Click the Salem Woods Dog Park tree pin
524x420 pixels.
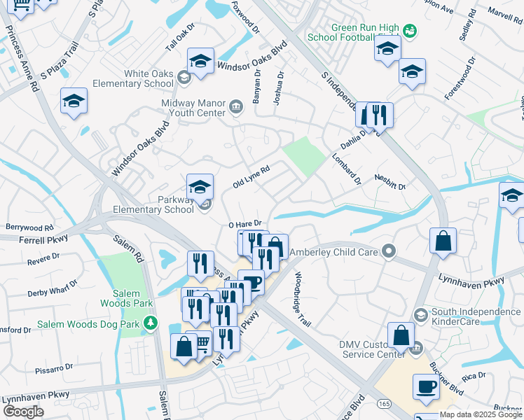click(151, 323)
